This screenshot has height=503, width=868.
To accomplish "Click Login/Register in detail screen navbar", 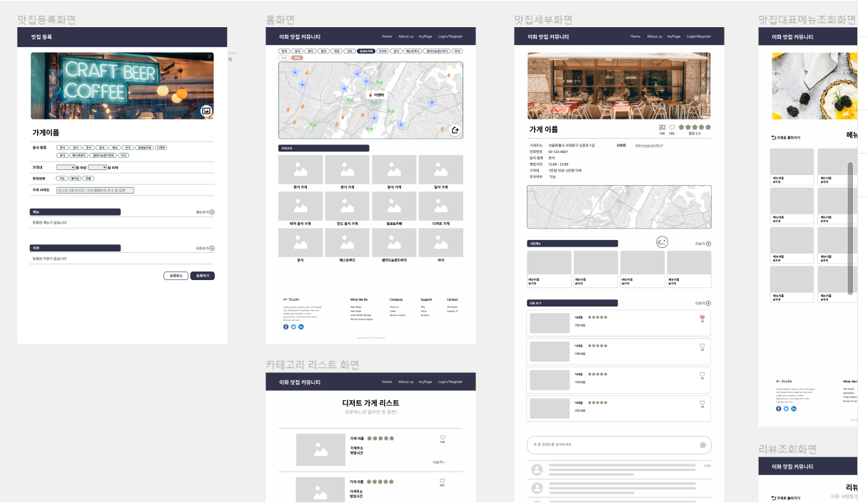I will point(699,36).
